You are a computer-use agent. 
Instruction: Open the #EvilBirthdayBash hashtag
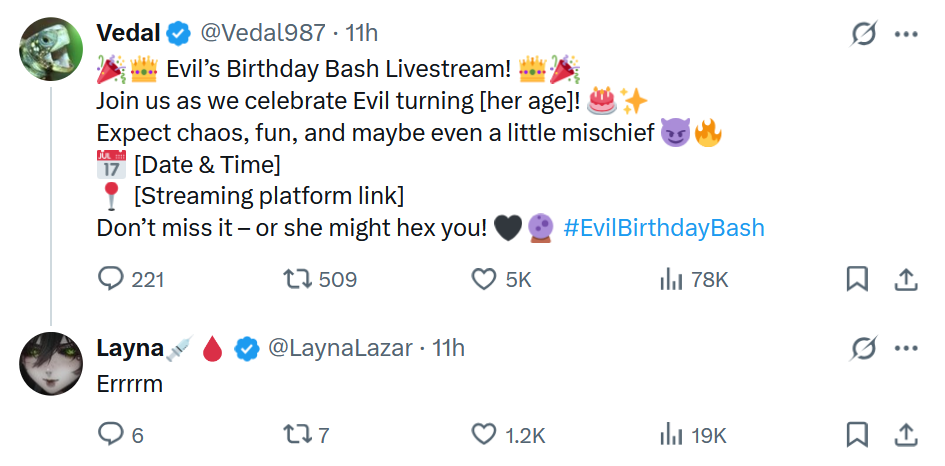pyautogui.click(x=664, y=228)
